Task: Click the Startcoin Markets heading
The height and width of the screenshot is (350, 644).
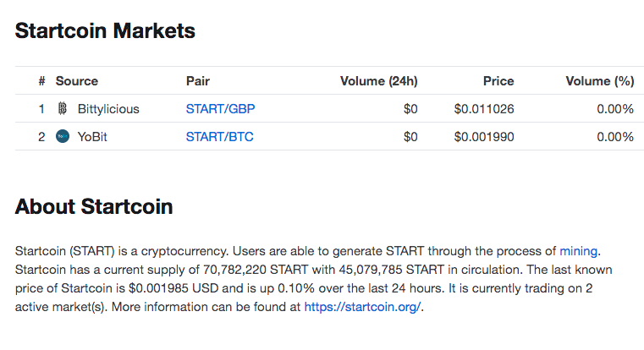Action: tap(105, 30)
